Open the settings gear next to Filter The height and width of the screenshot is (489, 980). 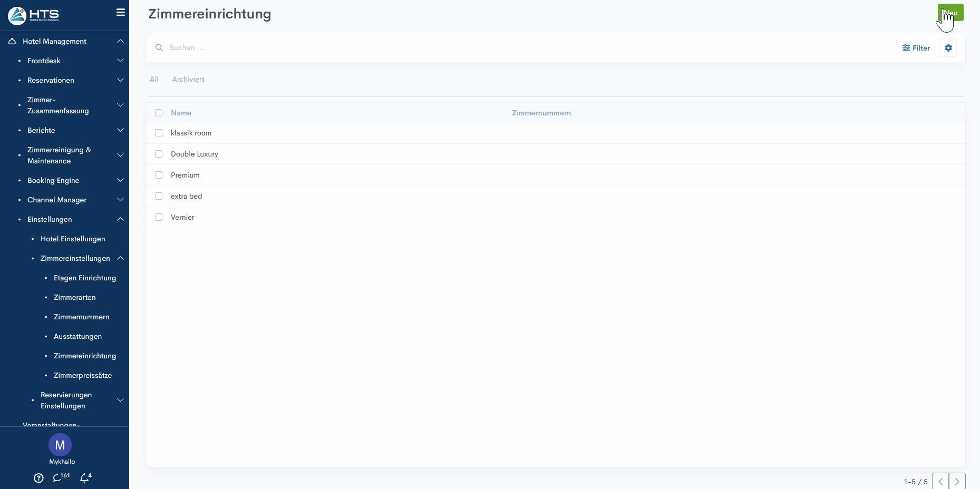948,48
